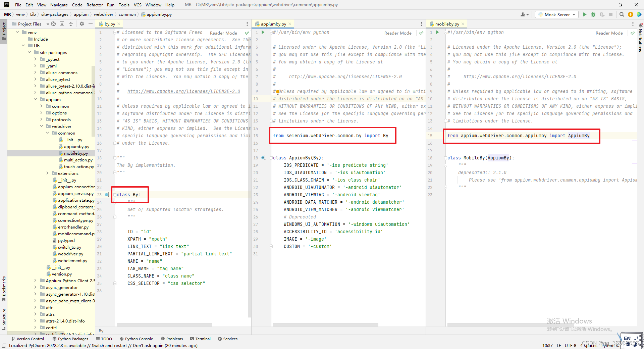This screenshot has height=349, width=644.
Task: Open appiumby.py editor tab options menu
Action: [x=422, y=24]
